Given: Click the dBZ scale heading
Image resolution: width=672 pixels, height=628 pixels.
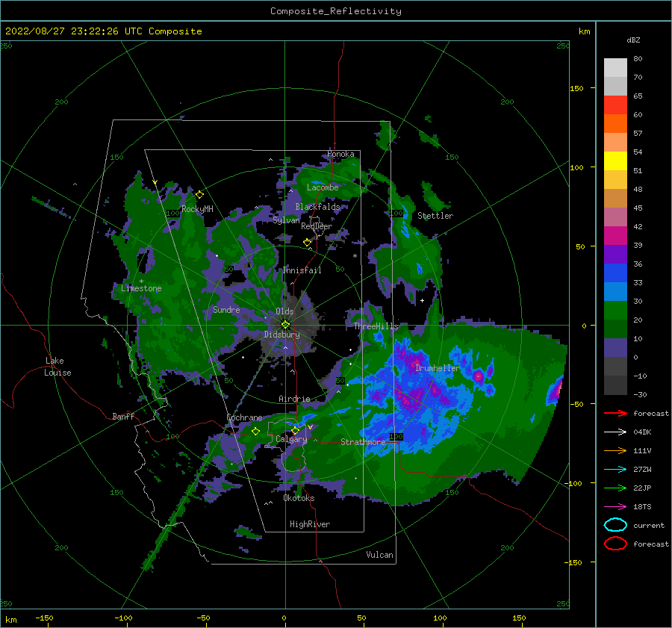Looking at the screenshot, I should (633, 40).
